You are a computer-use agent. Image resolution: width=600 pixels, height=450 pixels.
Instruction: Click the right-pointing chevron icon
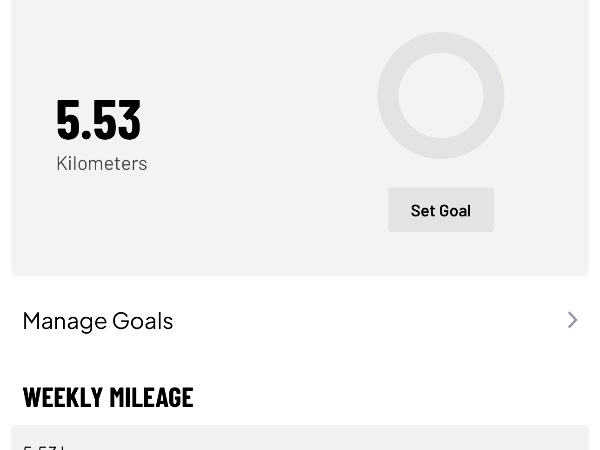[x=572, y=320]
